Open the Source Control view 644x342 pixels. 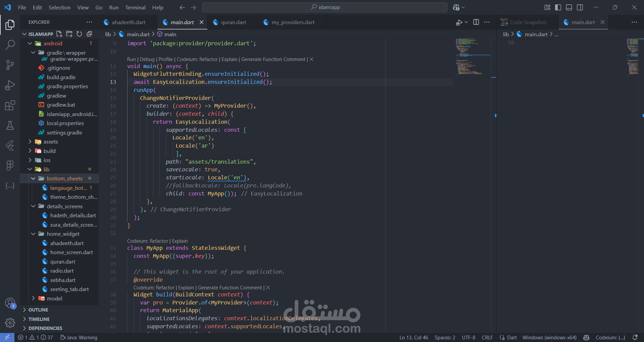pos(10,65)
